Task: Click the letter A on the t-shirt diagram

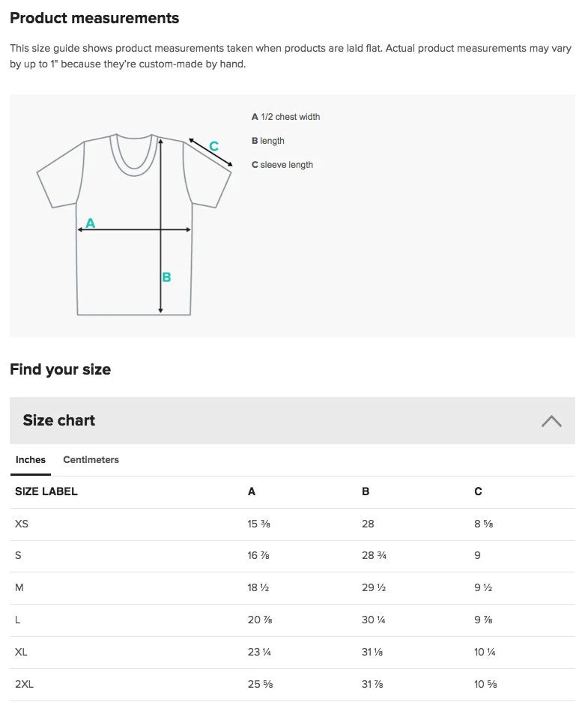Action: [x=90, y=222]
